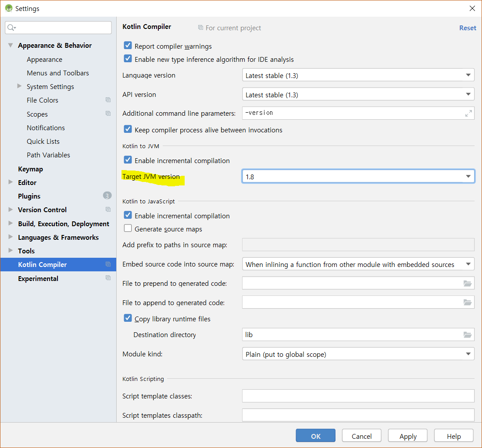Collapse the Appearance & Behavior tree node
Viewport: 482px width, 448px height.
point(11,45)
